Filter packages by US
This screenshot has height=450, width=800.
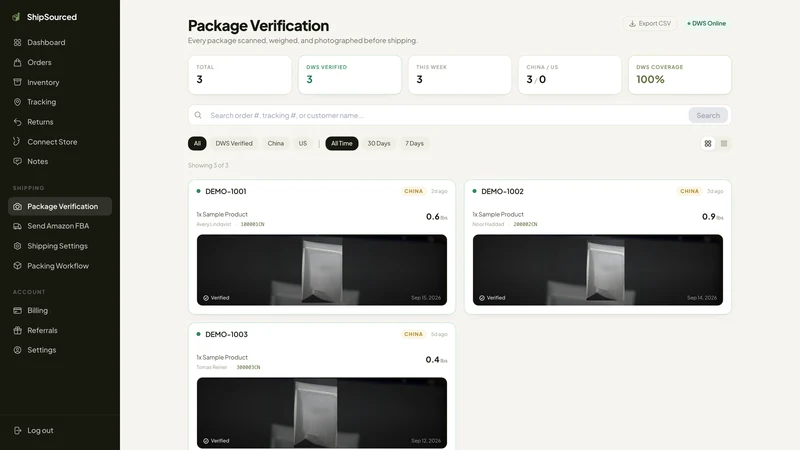point(303,143)
